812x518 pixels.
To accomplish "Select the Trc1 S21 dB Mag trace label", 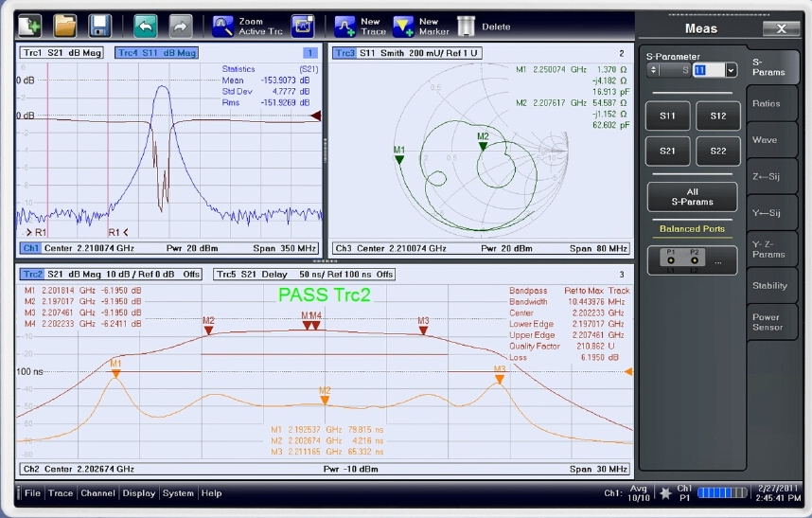I will (x=64, y=53).
